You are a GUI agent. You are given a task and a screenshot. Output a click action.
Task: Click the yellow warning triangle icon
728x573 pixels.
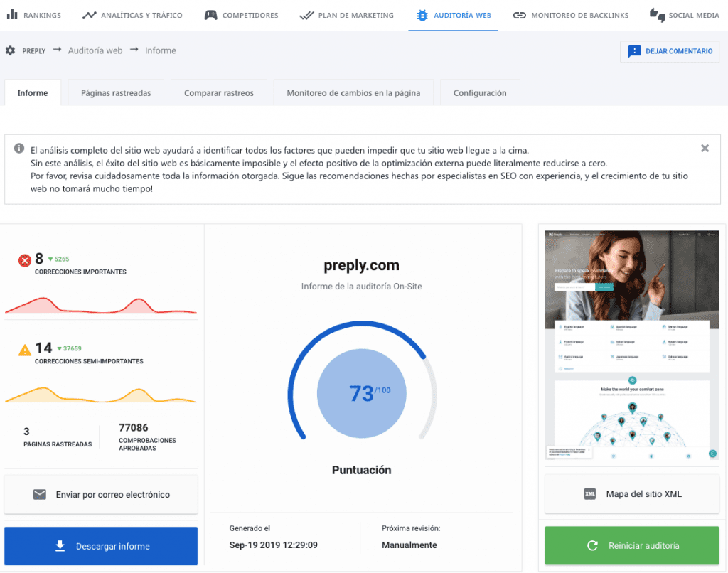(x=25, y=350)
